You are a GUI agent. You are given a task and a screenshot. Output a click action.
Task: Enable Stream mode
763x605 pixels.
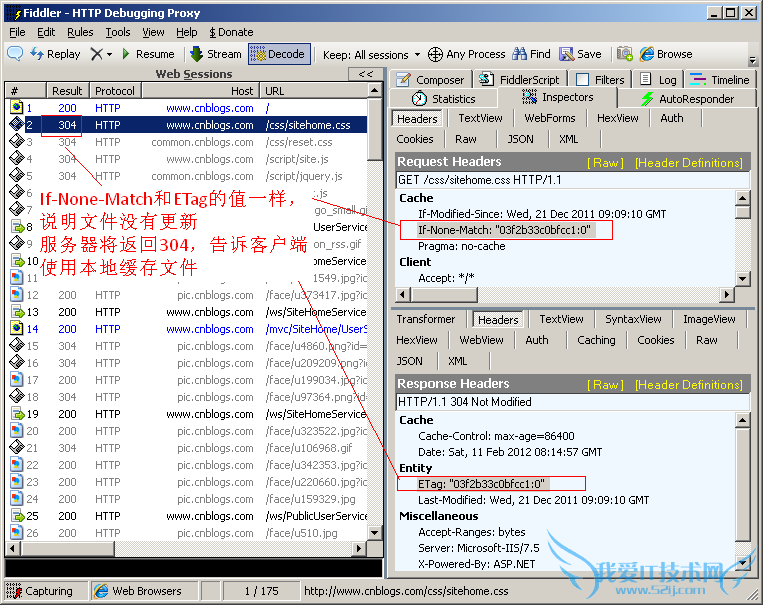pyautogui.click(x=216, y=54)
